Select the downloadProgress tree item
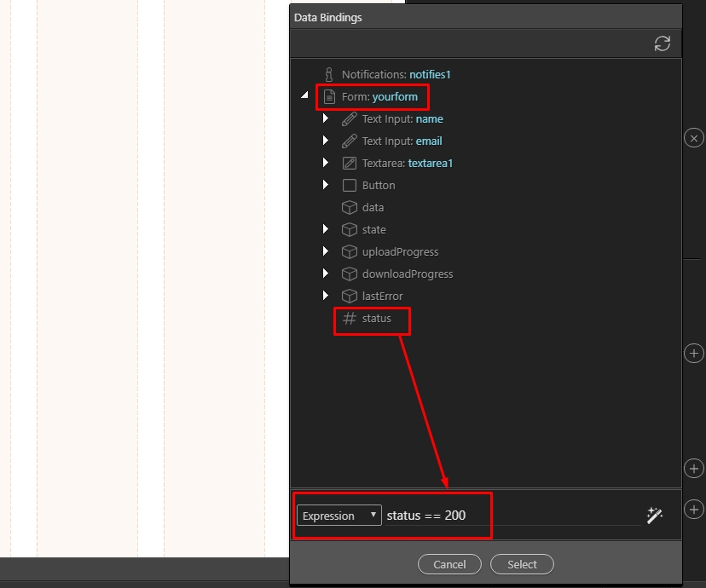The image size is (706, 588). [408, 274]
